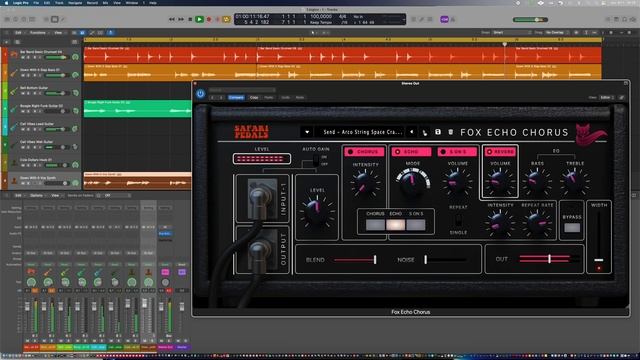This screenshot has width=640, height=360.
Task: Click the Echo Repeat Rate knob
Action: pos(537,223)
